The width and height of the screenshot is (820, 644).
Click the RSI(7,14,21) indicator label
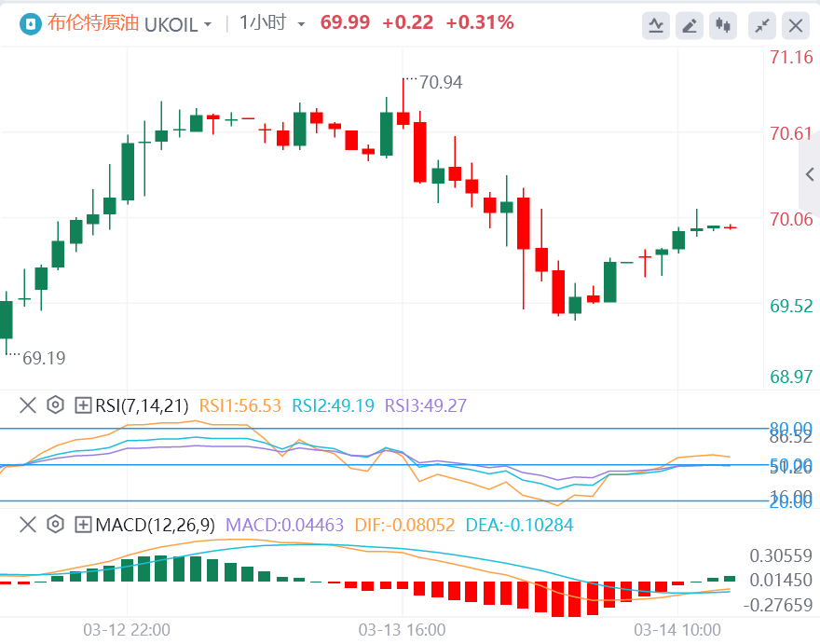(142, 405)
